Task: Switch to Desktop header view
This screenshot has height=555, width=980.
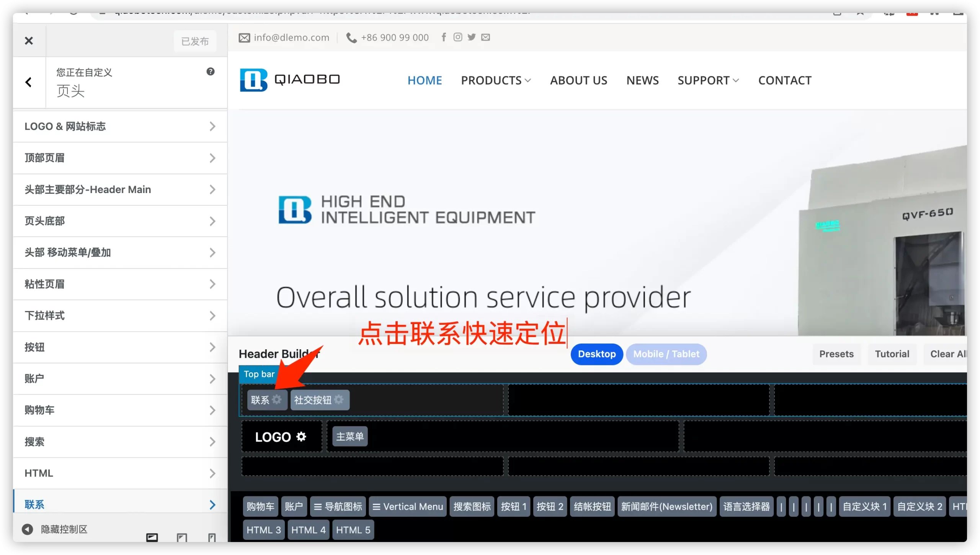Action: point(596,354)
